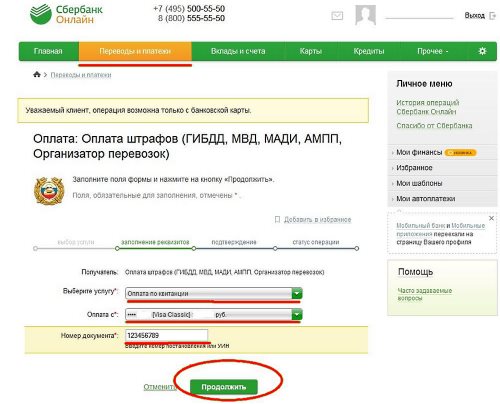Open История операций Сбербанк Онлайн
Viewport: 500px width, 404px height.
coord(428,107)
